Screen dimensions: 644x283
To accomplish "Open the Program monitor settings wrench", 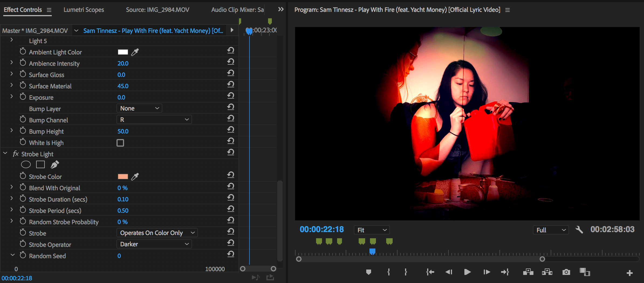I will click(579, 230).
